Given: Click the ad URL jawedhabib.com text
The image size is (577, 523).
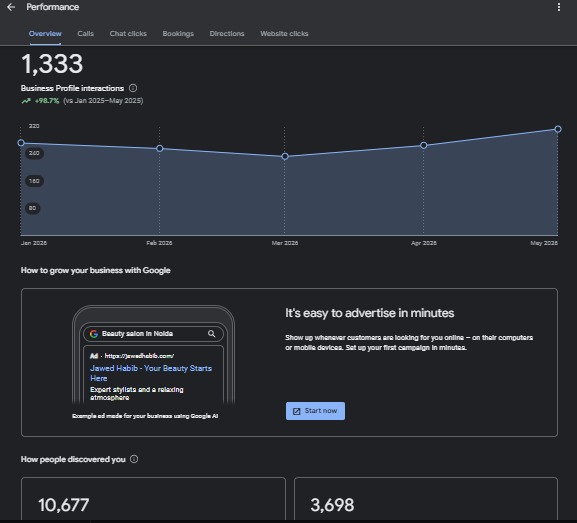Looking at the screenshot, I should point(139,356).
